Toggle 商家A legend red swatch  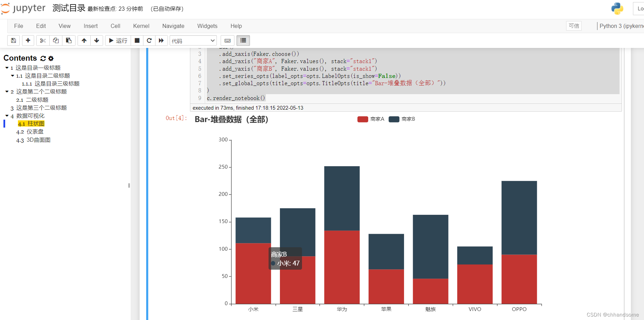tap(363, 119)
